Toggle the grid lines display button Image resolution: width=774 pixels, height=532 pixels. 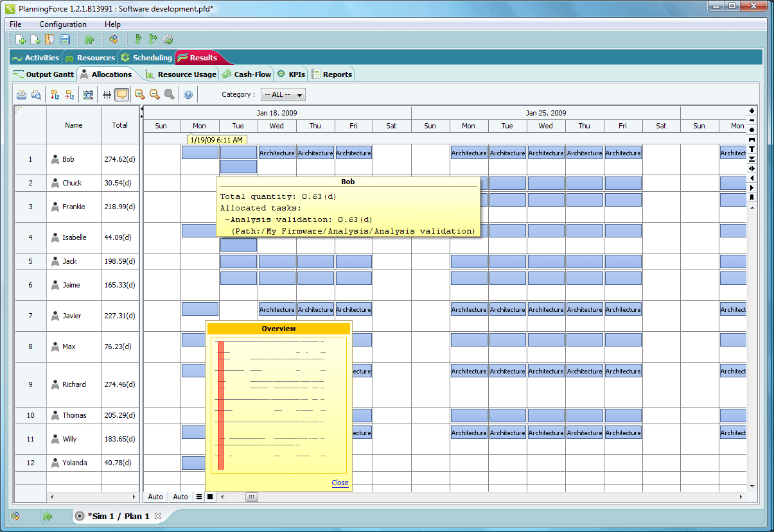tap(107, 95)
